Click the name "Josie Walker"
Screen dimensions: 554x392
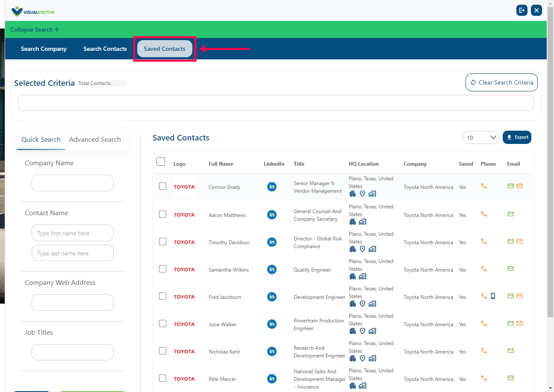tap(222, 325)
